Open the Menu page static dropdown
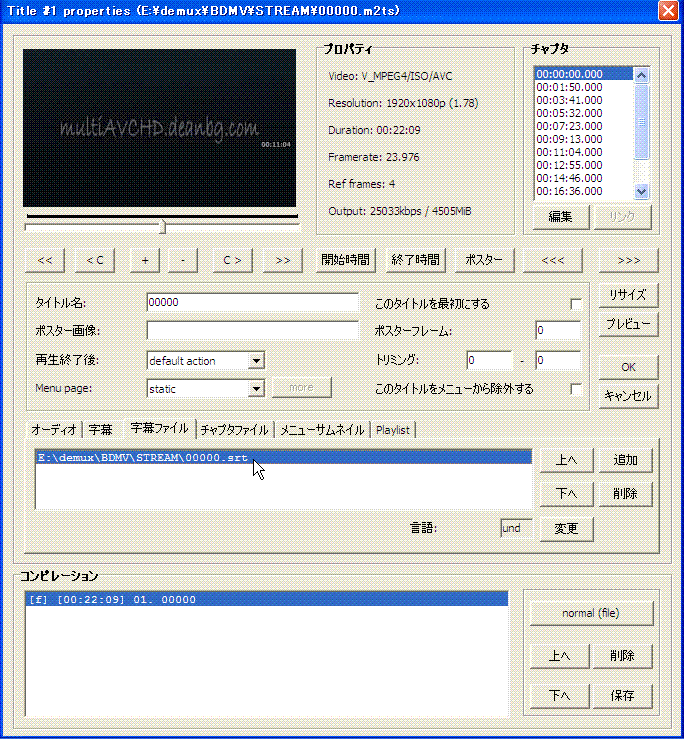Image resolution: width=684 pixels, height=739 pixels. pos(256,389)
